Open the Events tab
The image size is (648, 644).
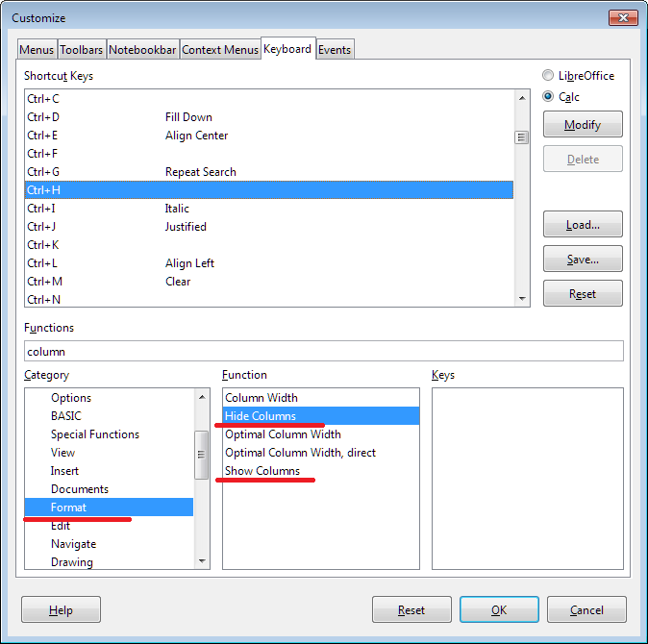pyautogui.click(x=335, y=50)
